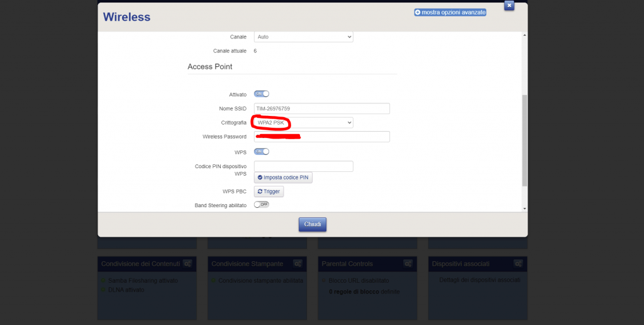Show advanced options via mostra opzioni avanzate
The width and height of the screenshot is (644, 325).
coord(450,12)
